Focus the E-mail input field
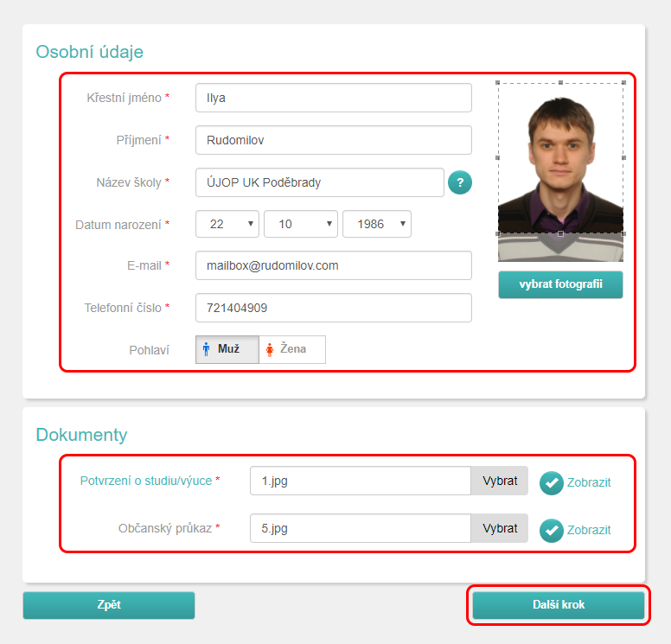Screen dimensions: 671x644 (334, 265)
